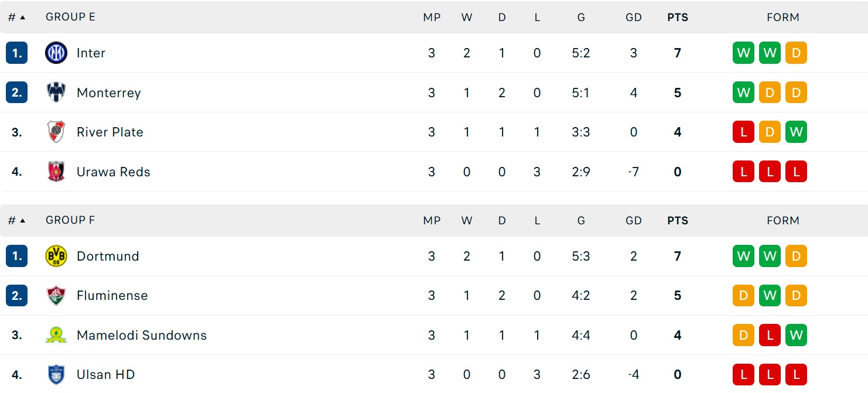Click Group F MP column header
This screenshot has width=868, height=393.
pos(432,220)
